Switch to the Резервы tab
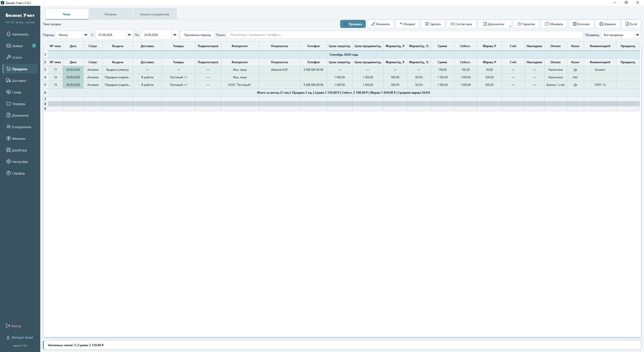Screen dimensions: 644x352 coord(111,14)
